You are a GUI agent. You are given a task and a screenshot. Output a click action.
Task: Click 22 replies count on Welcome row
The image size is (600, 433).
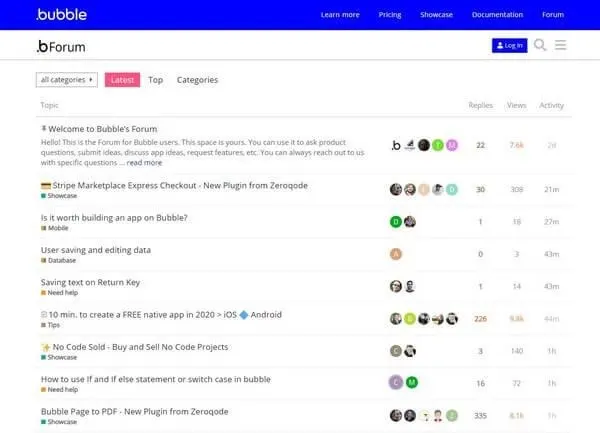coord(481,145)
